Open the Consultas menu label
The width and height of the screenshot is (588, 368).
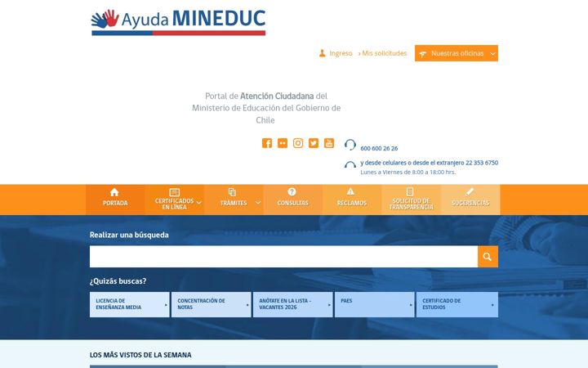(x=292, y=203)
